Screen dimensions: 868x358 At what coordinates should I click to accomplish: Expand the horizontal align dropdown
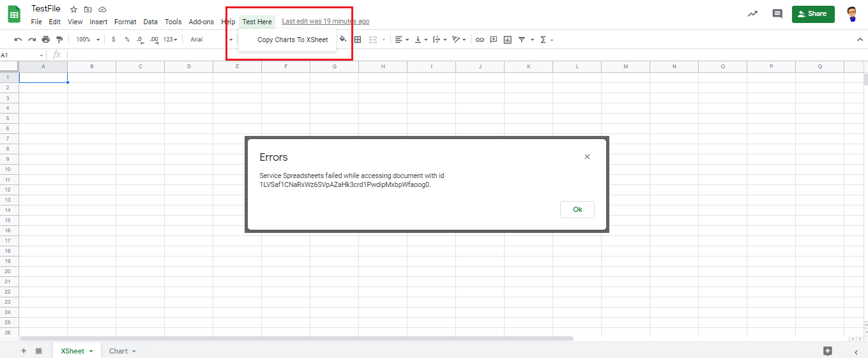[x=402, y=40]
